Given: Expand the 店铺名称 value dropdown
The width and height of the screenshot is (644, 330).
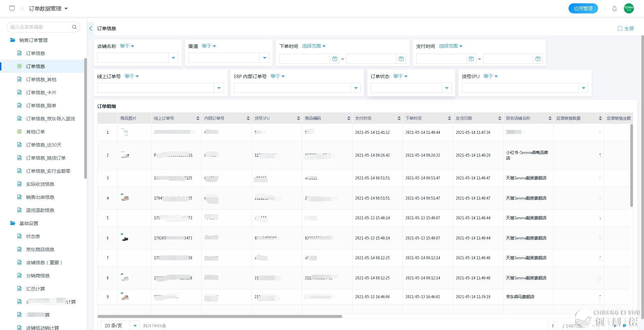Looking at the screenshot, I should tap(173, 58).
